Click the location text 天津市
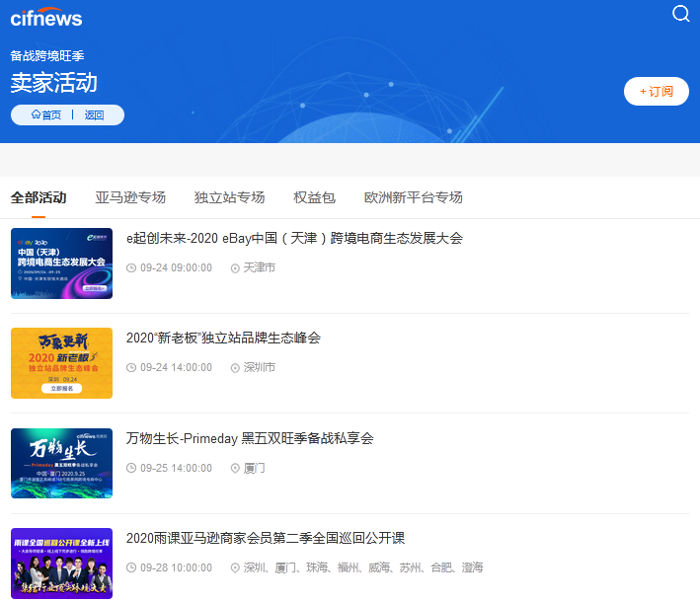This screenshot has height=603, width=700. (260, 267)
